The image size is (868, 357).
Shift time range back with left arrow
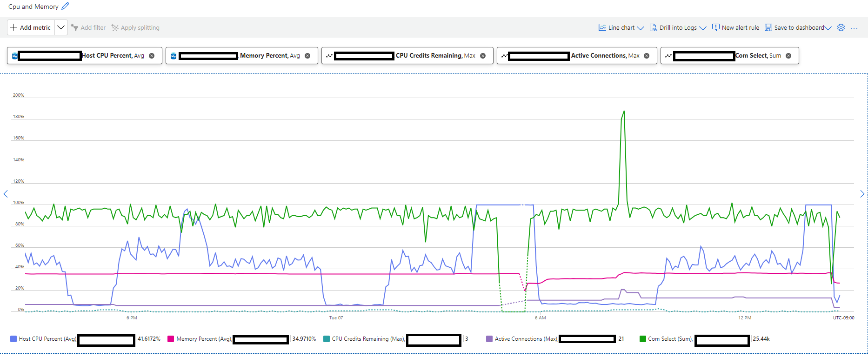[6, 194]
